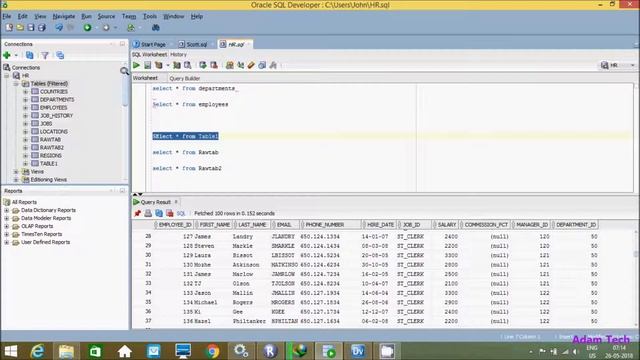Click the Save All icon
640x360 pixels.
(x=42, y=27)
